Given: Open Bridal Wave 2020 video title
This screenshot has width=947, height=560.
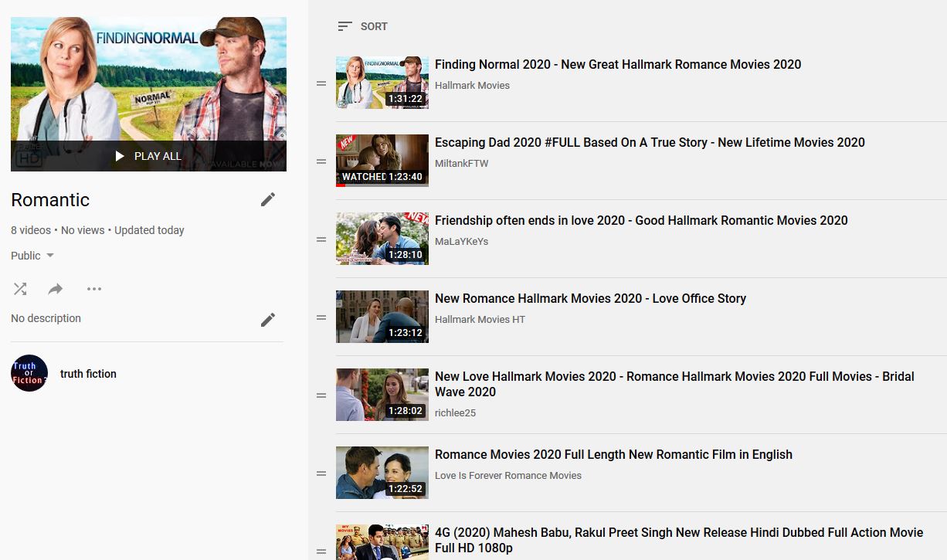Looking at the screenshot, I should coord(674,384).
